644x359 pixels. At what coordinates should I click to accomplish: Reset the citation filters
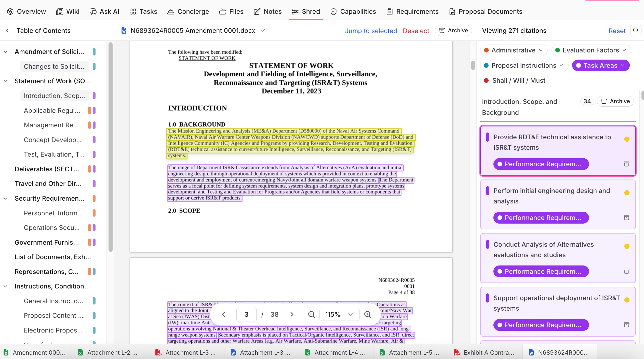[x=617, y=31]
